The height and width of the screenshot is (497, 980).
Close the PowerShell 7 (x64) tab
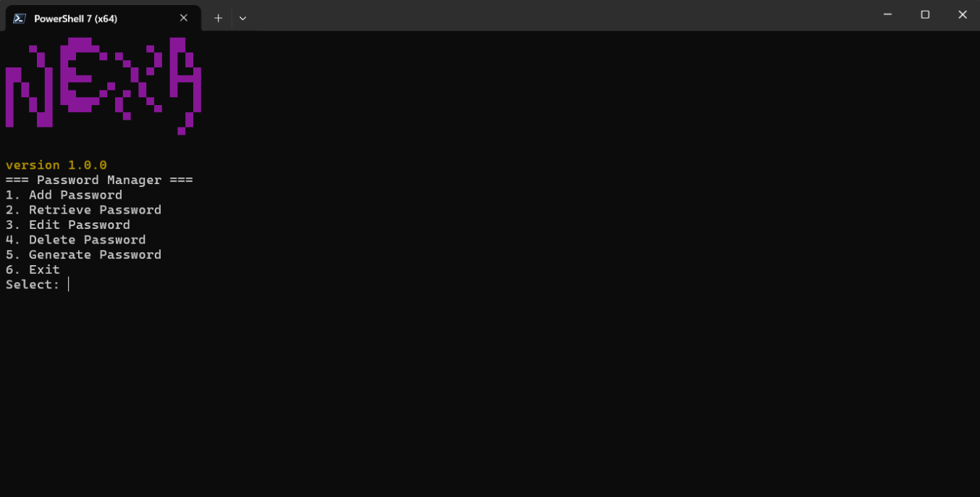coord(184,18)
